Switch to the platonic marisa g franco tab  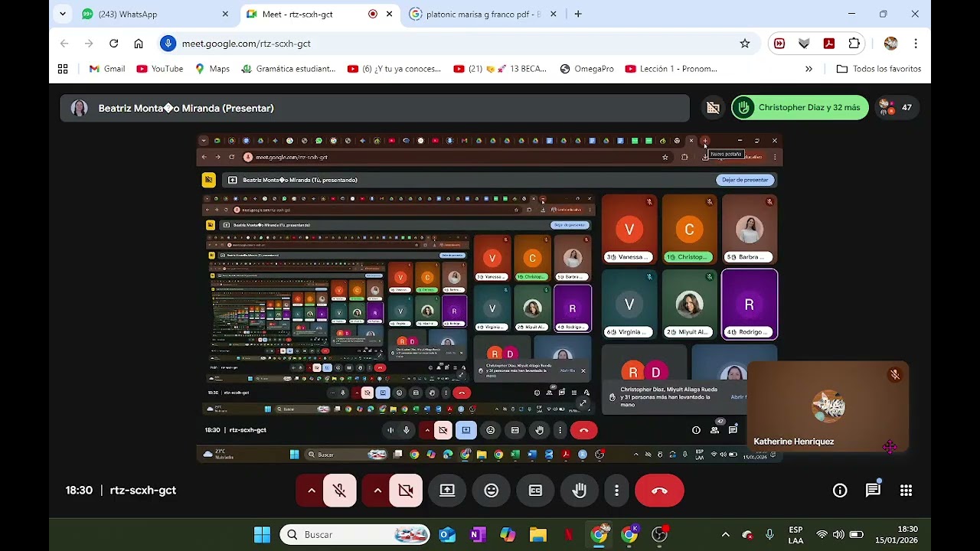tap(483, 14)
